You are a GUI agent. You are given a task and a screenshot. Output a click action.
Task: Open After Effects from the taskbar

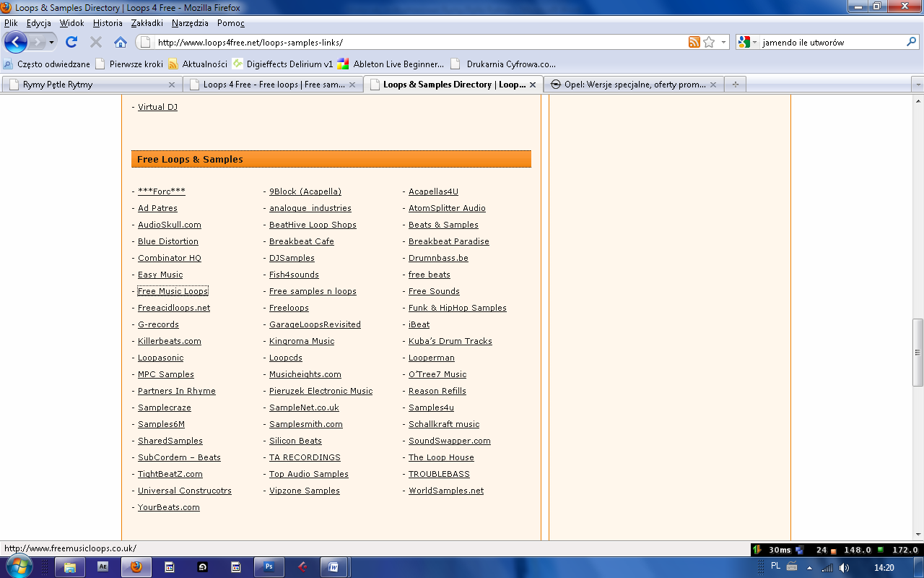point(103,567)
